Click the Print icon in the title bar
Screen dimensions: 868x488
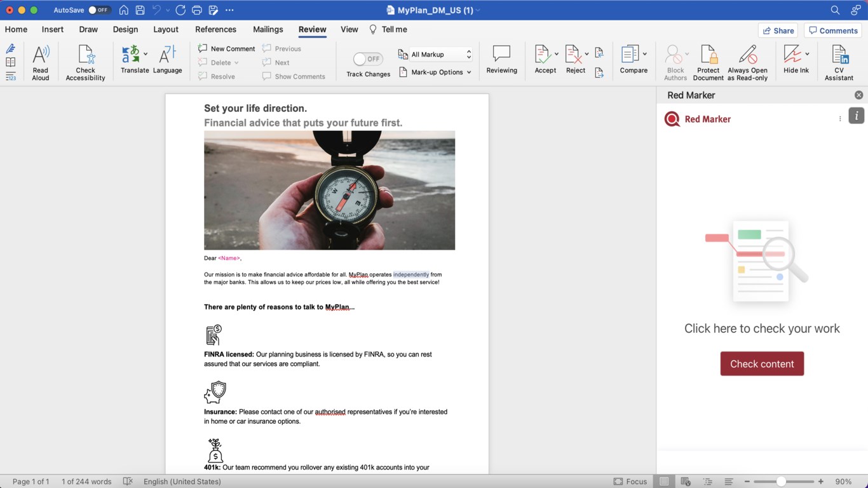pos(196,10)
